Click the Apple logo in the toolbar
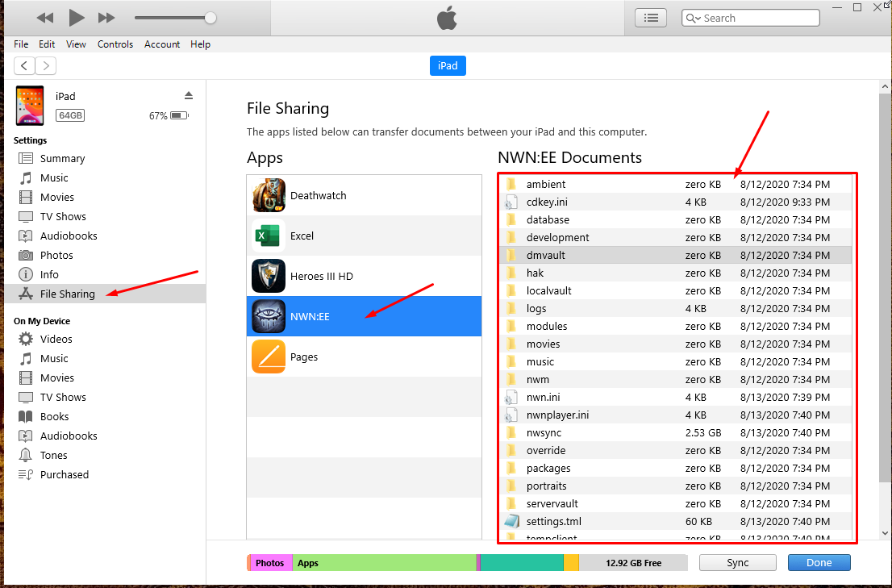Screen dimensions: 892x588 (447, 19)
